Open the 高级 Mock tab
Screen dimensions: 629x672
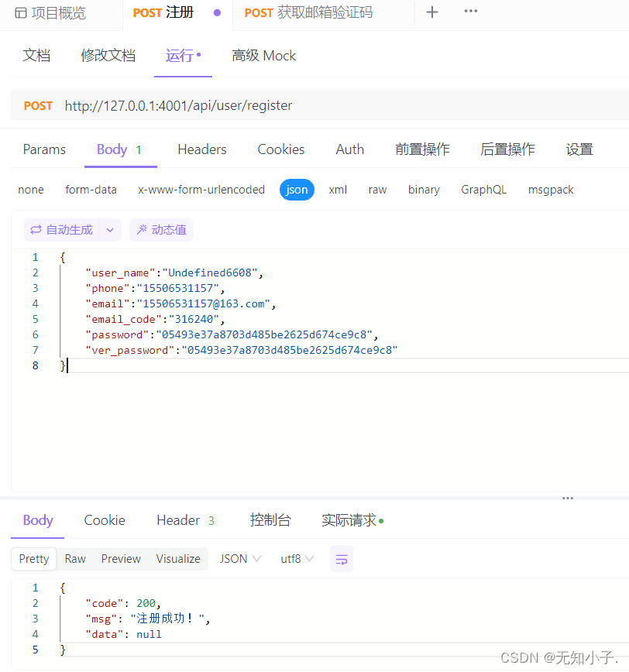[263, 55]
